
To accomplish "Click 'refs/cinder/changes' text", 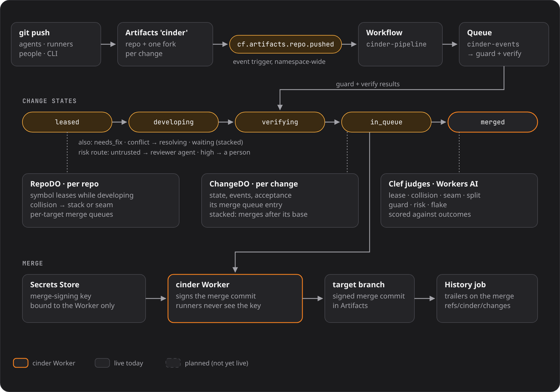I will click(478, 306).
